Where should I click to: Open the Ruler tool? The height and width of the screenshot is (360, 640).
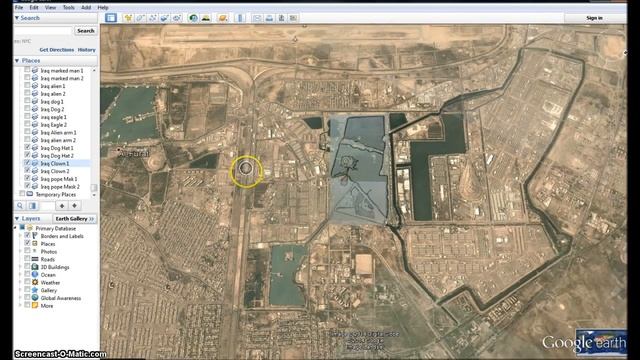(x=240, y=18)
